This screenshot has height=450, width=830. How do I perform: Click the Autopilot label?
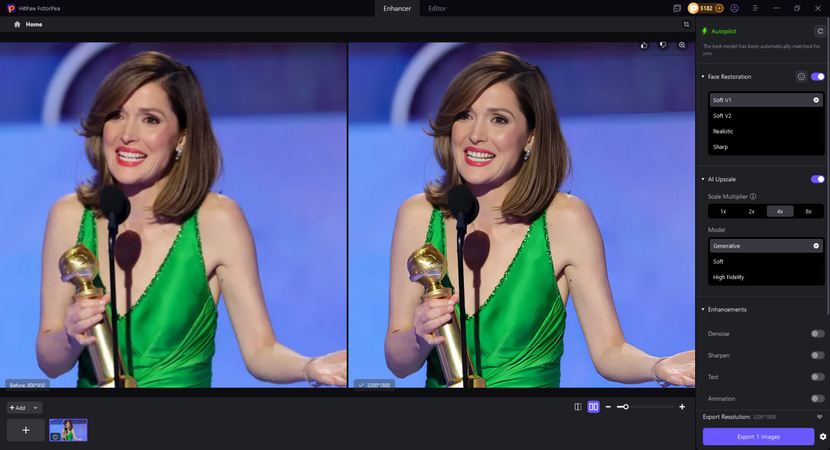[x=724, y=31]
